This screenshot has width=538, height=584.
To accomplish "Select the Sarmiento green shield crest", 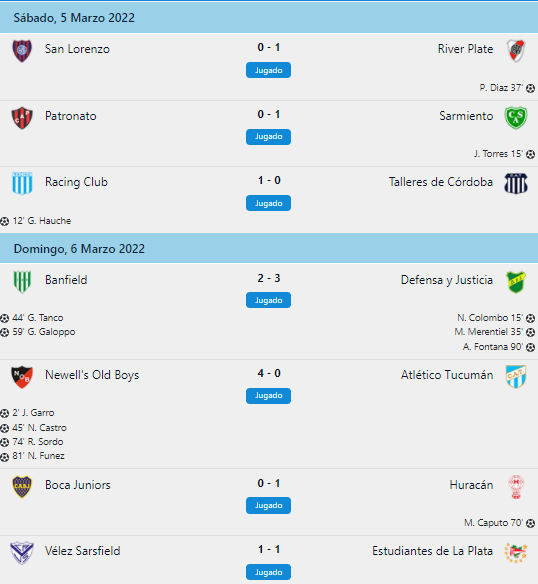I will pos(516,118).
